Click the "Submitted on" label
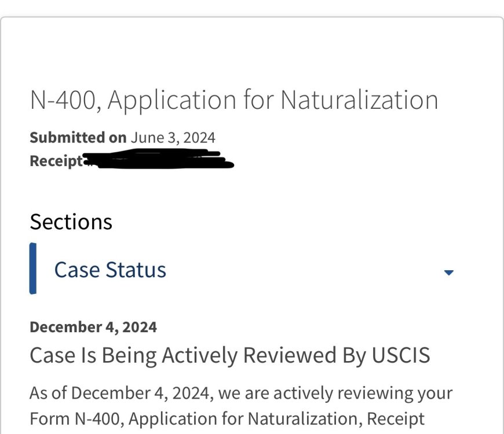504x434 pixels. [78, 138]
